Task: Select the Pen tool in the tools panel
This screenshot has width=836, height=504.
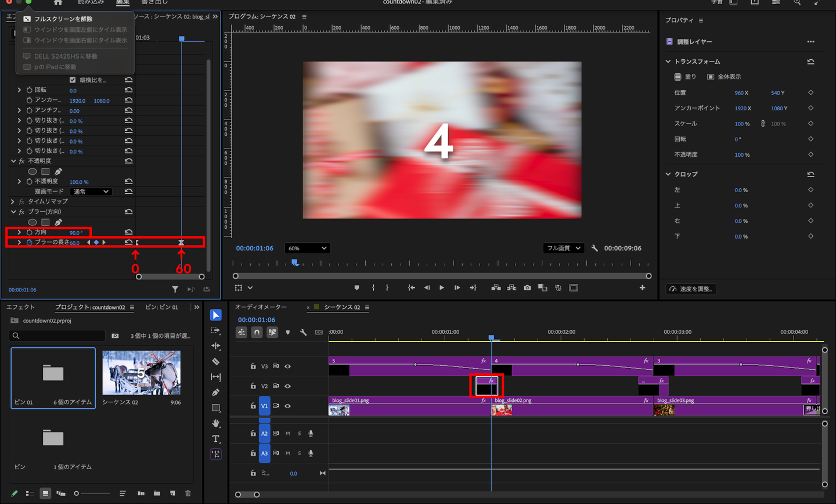Action: [215, 393]
